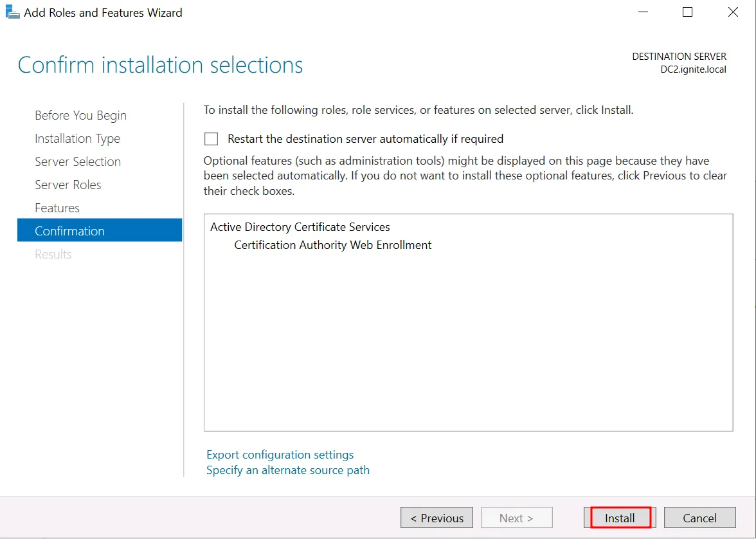Go to the Before You Begin step
This screenshot has height=539, width=756.
click(80, 116)
